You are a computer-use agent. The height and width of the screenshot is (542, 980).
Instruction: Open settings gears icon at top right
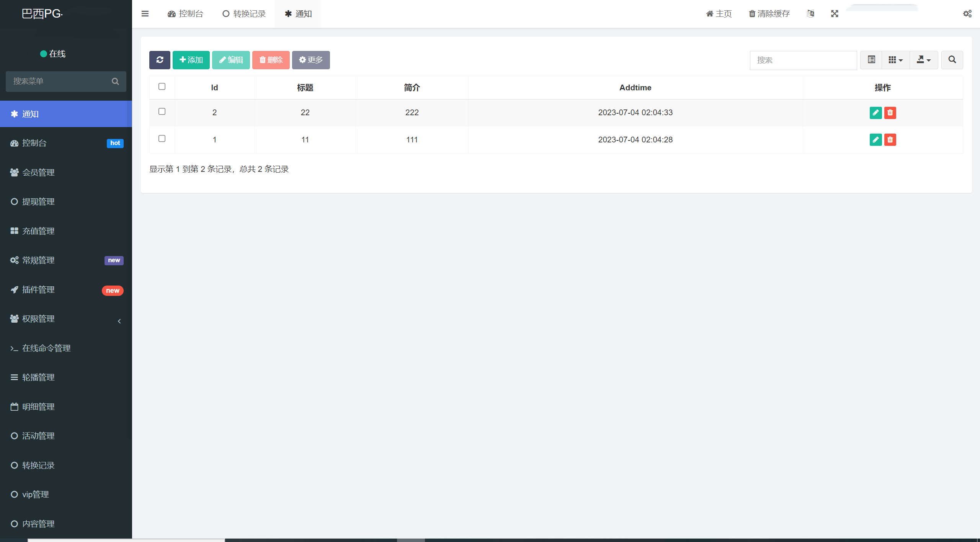tap(967, 14)
